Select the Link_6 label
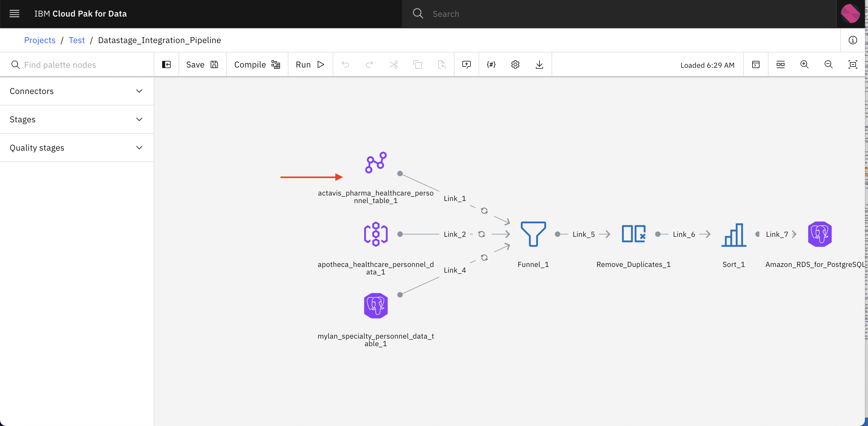Image resolution: width=868 pixels, height=426 pixels. coord(684,234)
